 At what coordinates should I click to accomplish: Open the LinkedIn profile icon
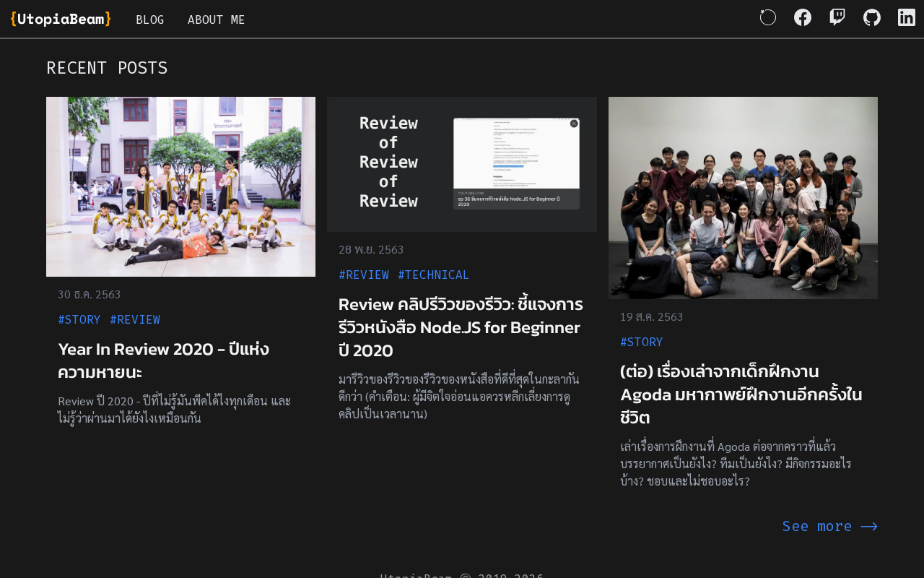(907, 17)
